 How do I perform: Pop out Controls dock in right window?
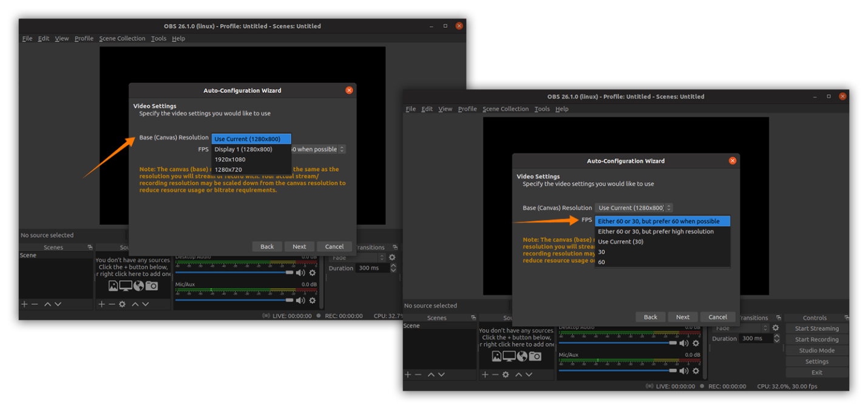846,318
